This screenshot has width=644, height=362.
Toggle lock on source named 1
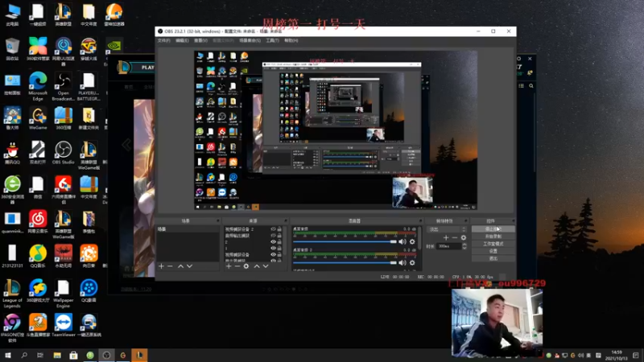point(279,249)
